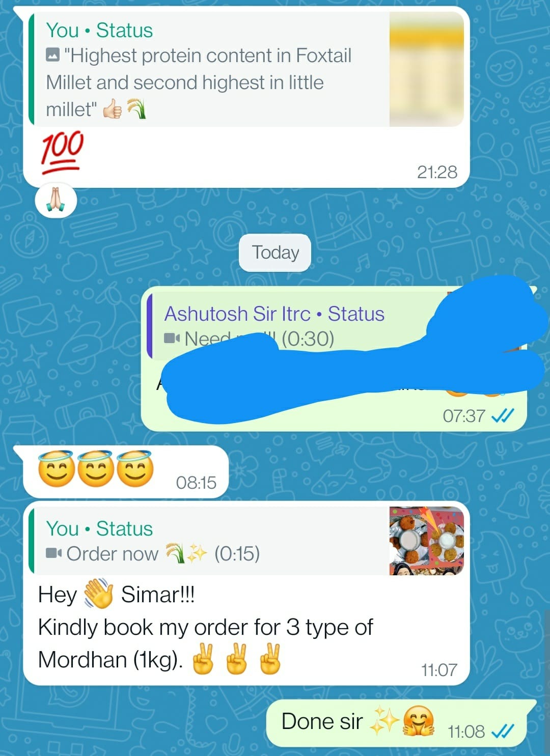Tap the folded hands reaction emoji
Viewport: 550px width, 756px height.
pyautogui.click(x=56, y=201)
